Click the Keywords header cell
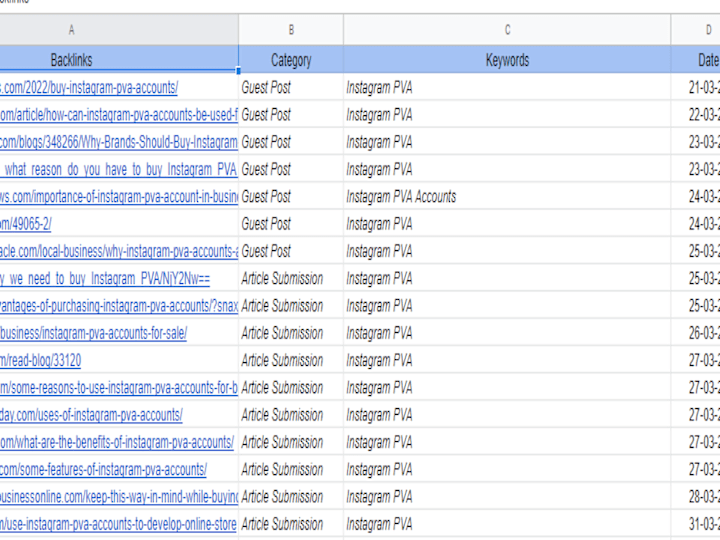The image size is (720, 540). (x=507, y=60)
